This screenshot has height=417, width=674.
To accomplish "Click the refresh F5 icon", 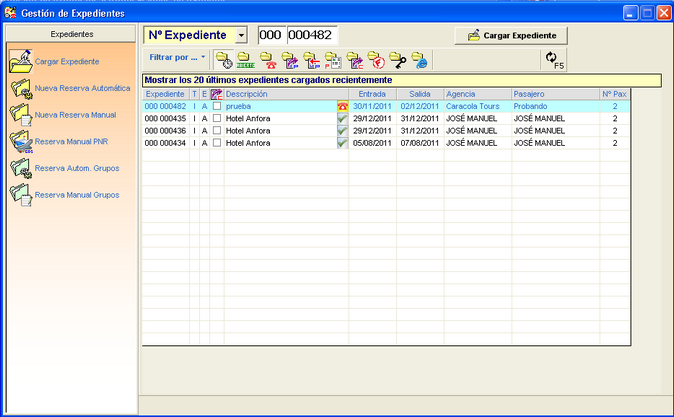I will [554, 60].
